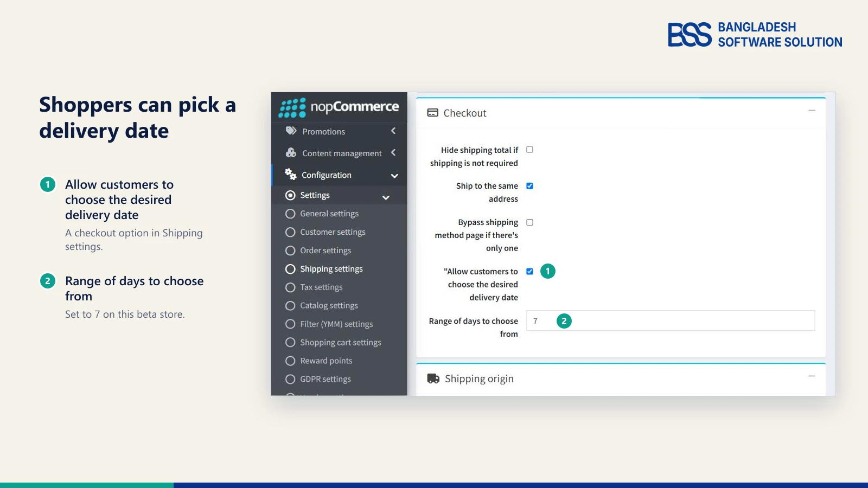
Task: Open Shipping settings page
Action: (331, 269)
